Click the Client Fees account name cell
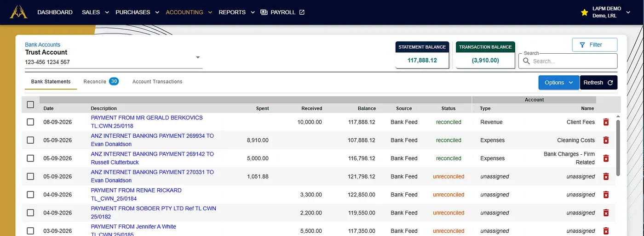This screenshot has height=236, width=644. (x=581, y=122)
